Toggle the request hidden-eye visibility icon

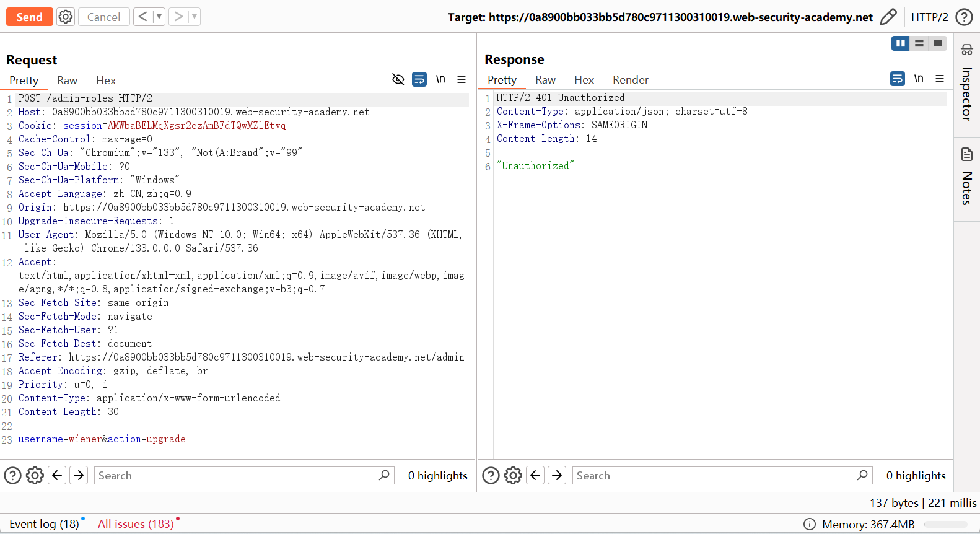tap(398, 79)
